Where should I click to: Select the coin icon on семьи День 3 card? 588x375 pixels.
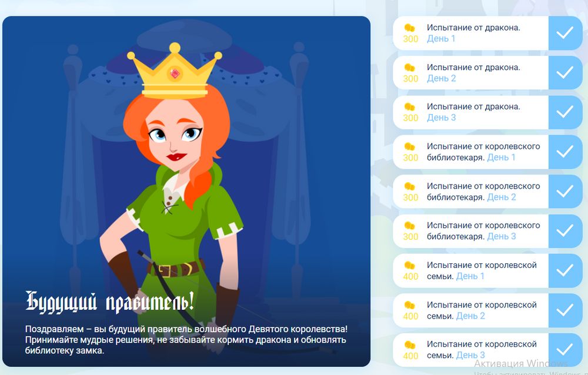[410, 344]
